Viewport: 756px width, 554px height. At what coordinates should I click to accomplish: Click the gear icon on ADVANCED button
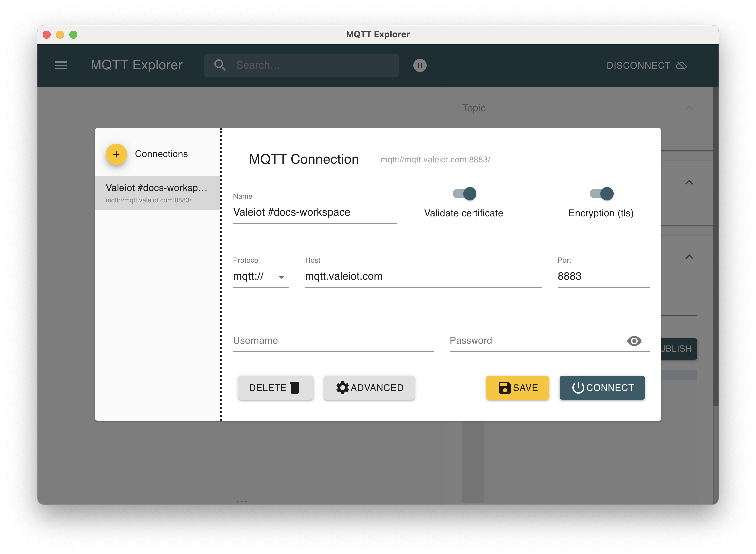pyautogui.click(x=342, y=387)
